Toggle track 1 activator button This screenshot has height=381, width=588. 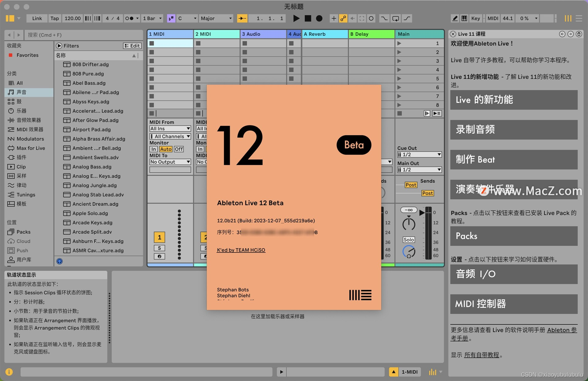[x=159, y=237]
